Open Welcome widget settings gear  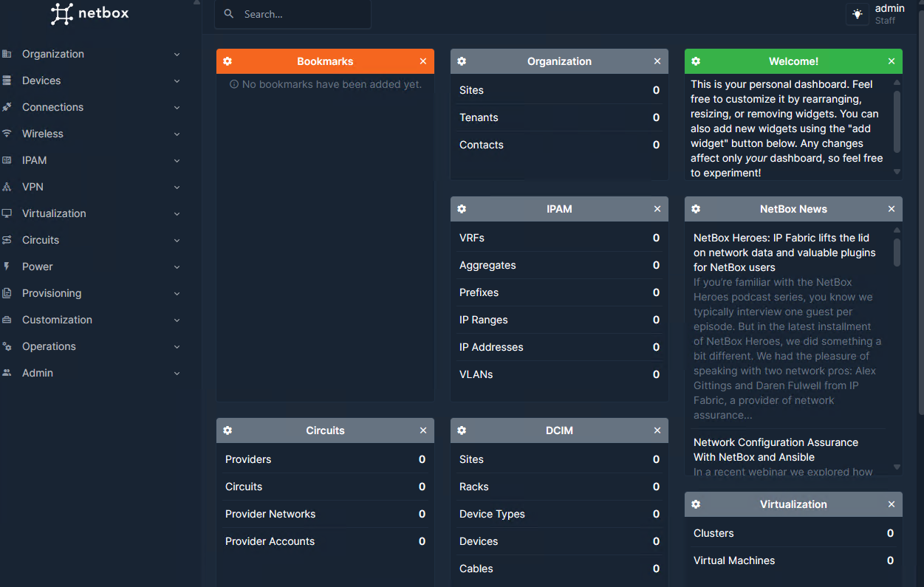(696, 61)
